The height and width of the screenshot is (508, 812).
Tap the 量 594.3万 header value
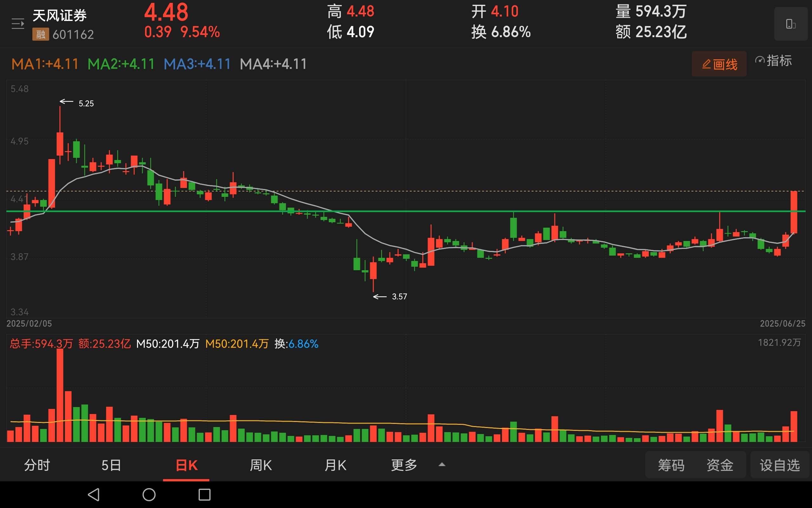[x=651, y=11]
